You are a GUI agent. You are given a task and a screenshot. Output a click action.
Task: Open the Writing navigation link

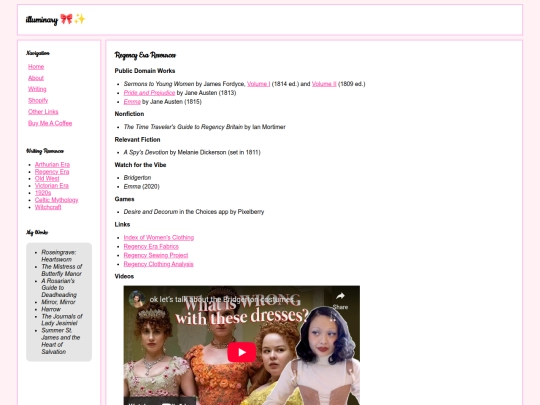tap(37, 89)
